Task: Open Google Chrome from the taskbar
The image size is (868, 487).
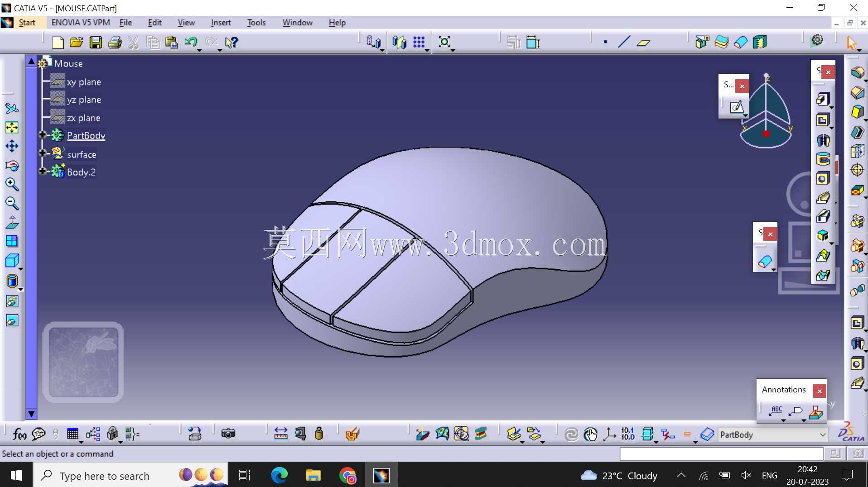Action: (347, 475)
